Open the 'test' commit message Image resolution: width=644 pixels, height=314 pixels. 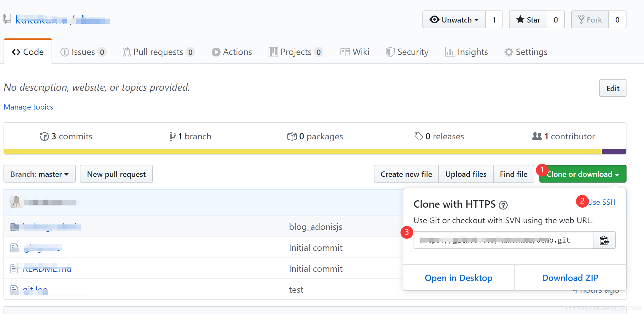296,290
